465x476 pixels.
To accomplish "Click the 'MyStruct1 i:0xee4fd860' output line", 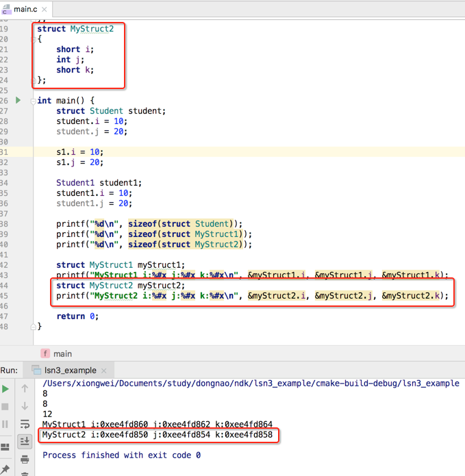I will coord(158,424).
